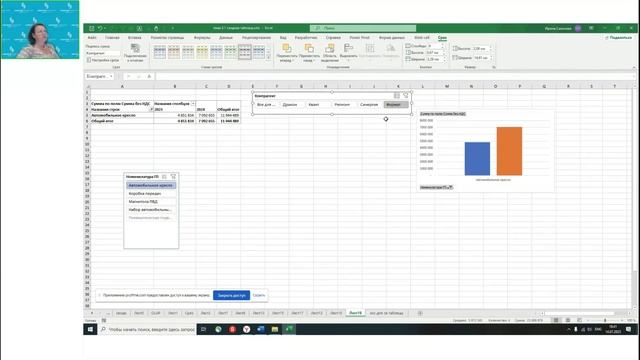
Task: Click the Save icon in the title bar
Action: click(91, 28)
